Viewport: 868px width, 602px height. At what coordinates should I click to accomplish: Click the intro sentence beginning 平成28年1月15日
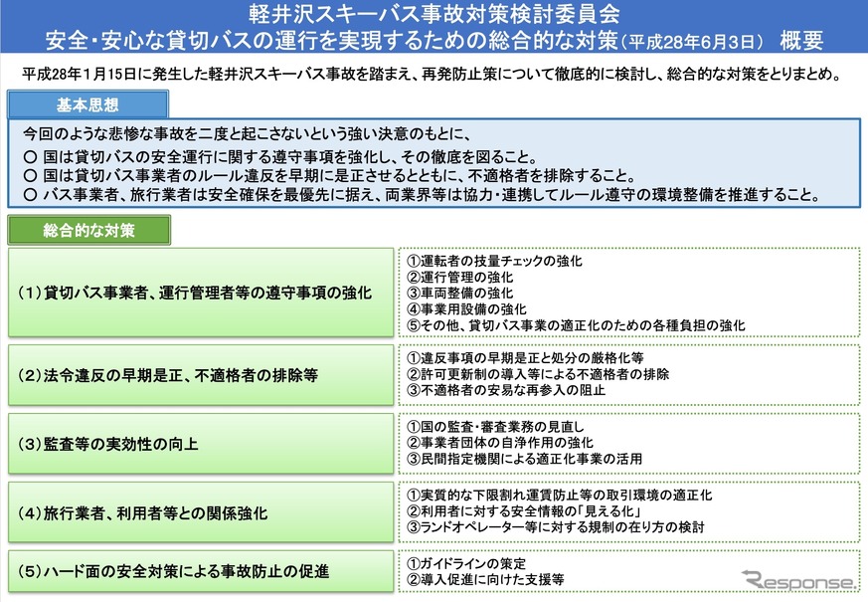point(432,73)
